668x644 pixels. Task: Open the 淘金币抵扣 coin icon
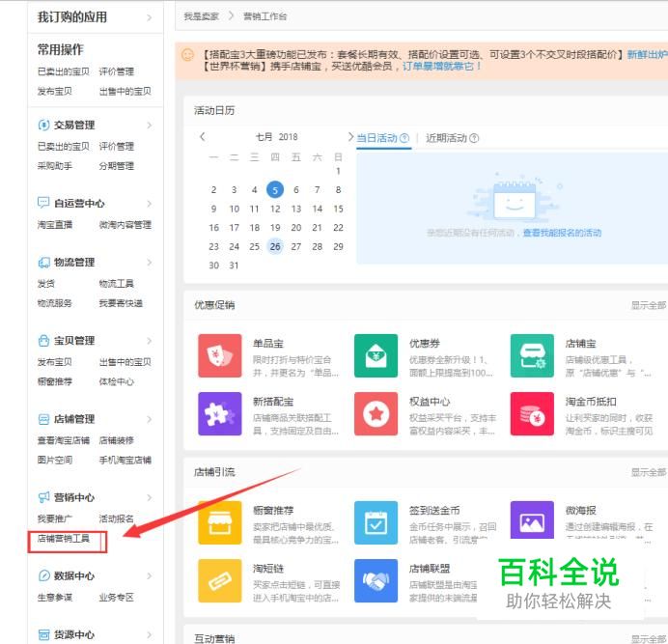tap(532, 413)
